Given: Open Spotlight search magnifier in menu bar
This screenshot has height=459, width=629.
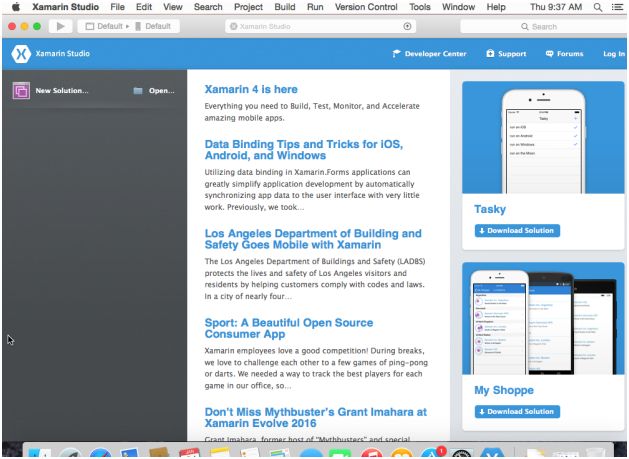Looking at the screenshot, I should (598, 7).
